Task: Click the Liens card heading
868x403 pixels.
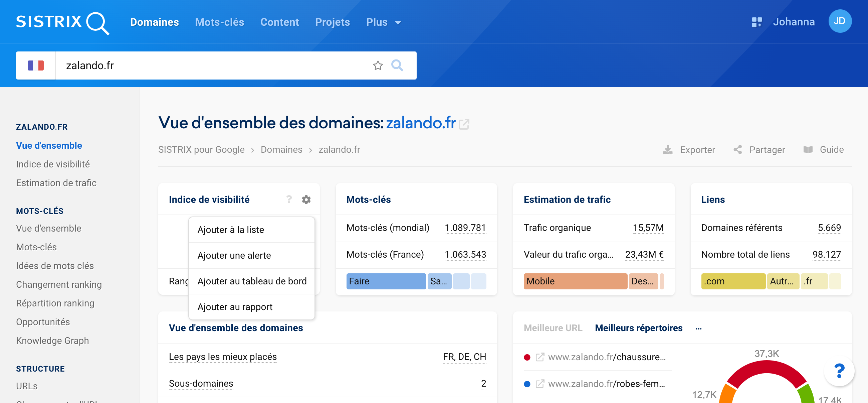Action: point(713,199)
